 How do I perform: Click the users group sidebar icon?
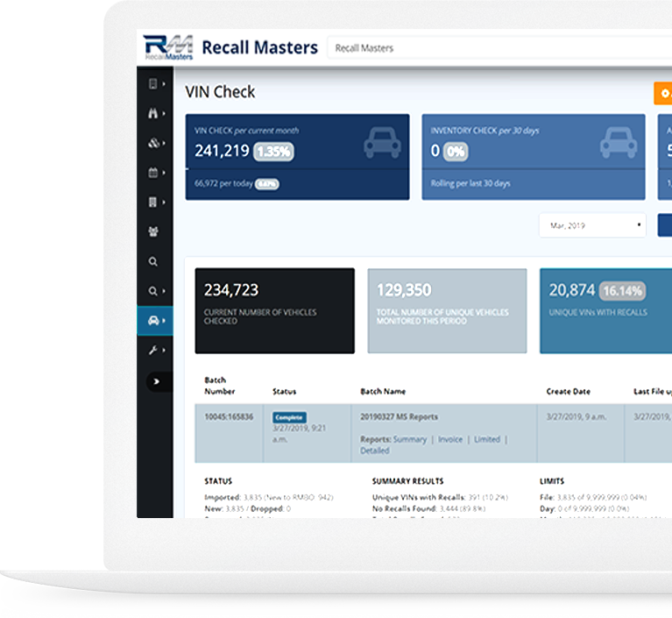[x=153, y=232]
